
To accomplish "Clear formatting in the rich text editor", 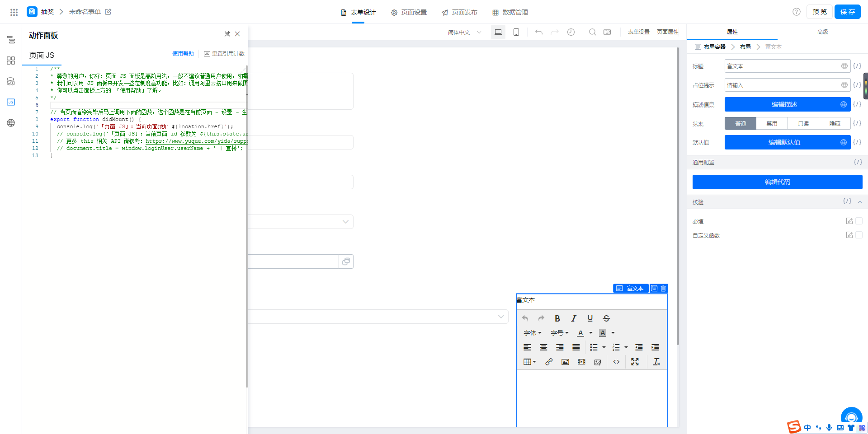I will (656, 362).
